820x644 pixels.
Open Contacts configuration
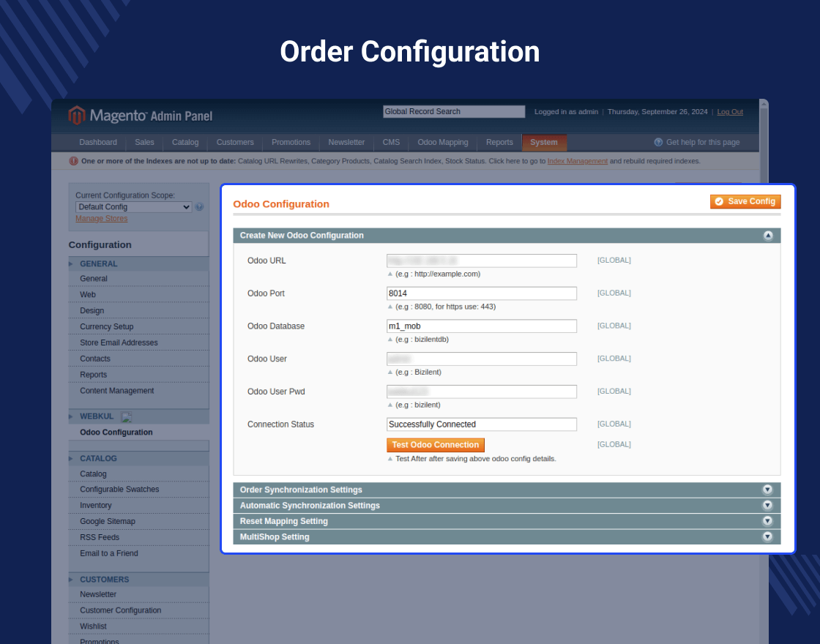tap(95, 359)
